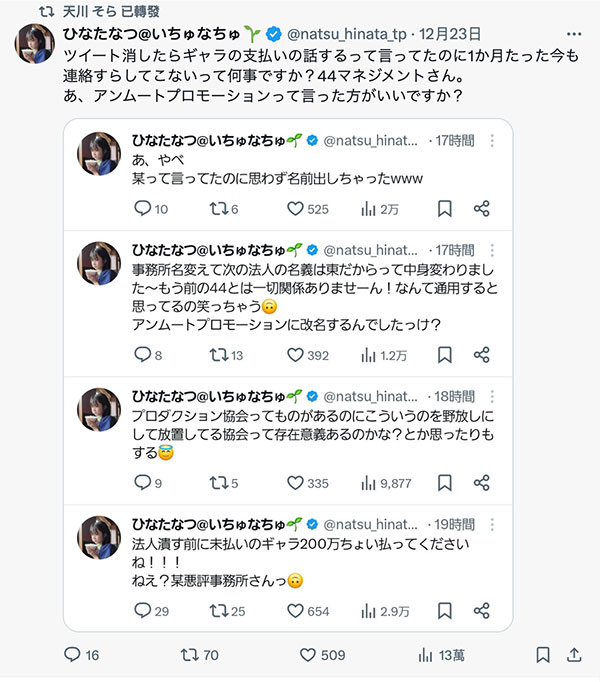Share the quoted tweet with 335 likes

(481, 483)
